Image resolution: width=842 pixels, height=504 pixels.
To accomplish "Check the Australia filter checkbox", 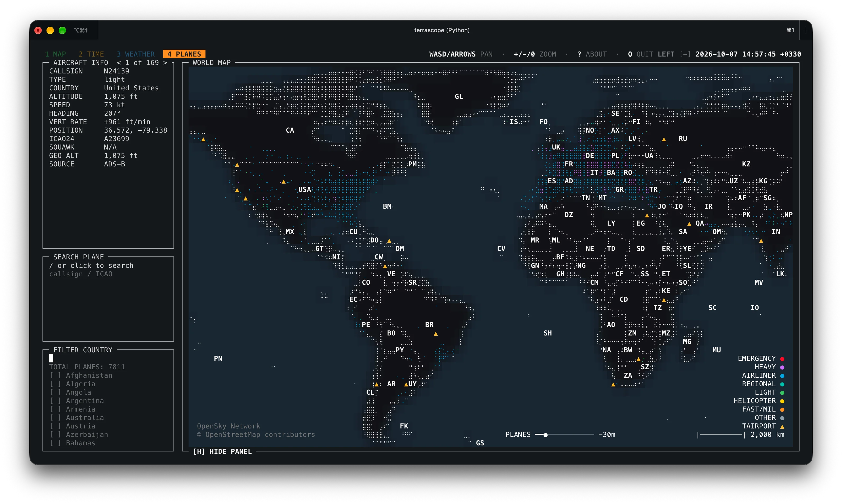I will pyautogui.click(x=55, y=418).
